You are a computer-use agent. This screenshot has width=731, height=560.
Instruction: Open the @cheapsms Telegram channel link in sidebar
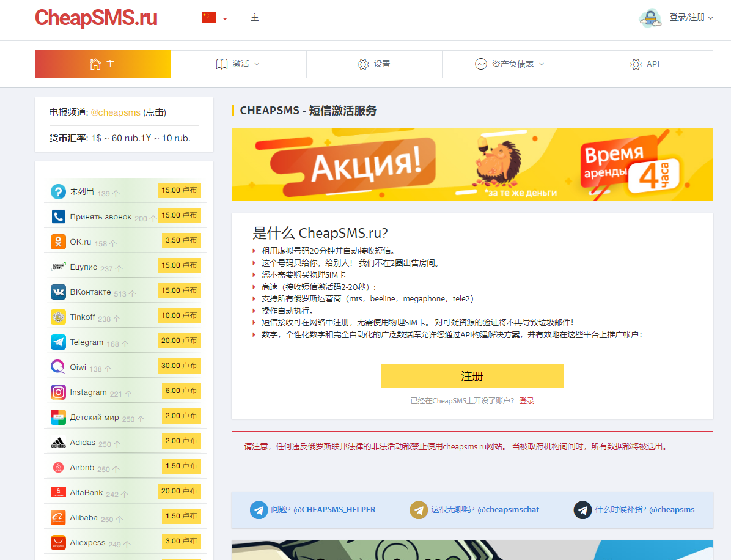(116, 112)
